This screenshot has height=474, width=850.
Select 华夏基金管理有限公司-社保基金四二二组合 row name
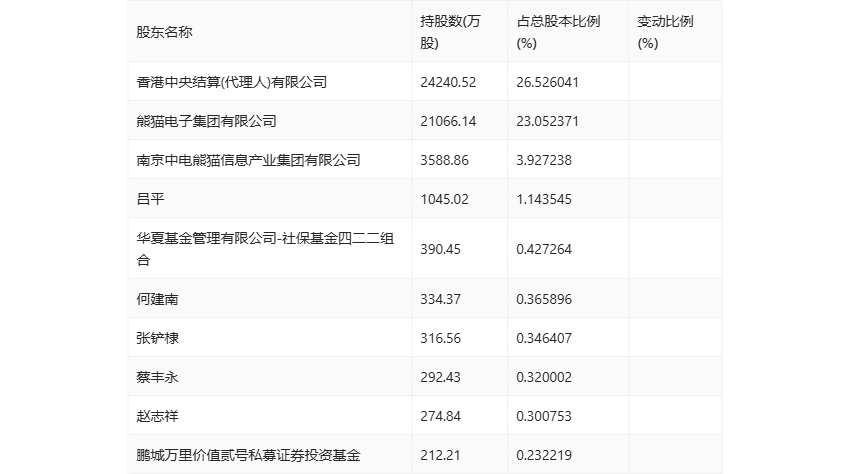pos(265,249)
